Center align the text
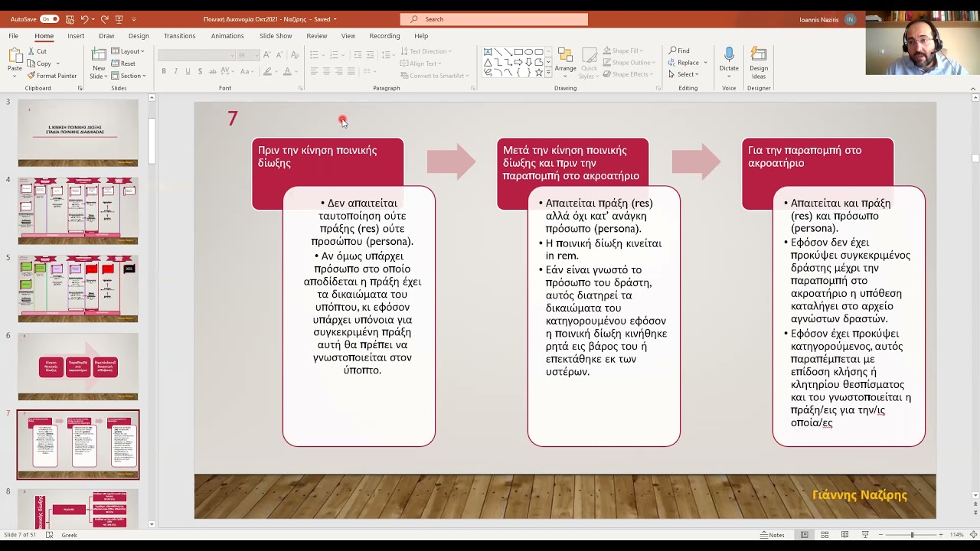Image resolution: width=980 pixels, height=551 pixels. pos(326,71)
